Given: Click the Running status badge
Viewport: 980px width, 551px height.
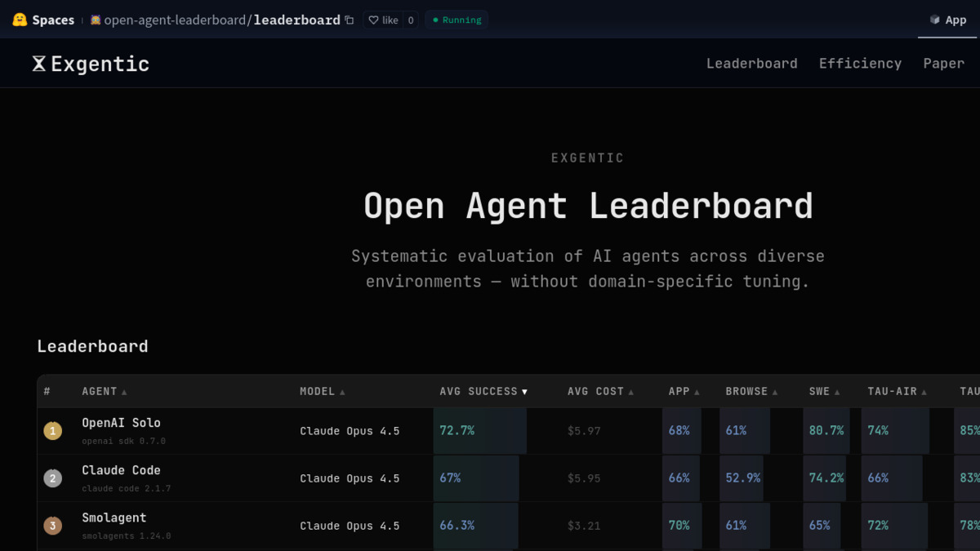Looking at the screenshot, I should [x=457, y=20].
